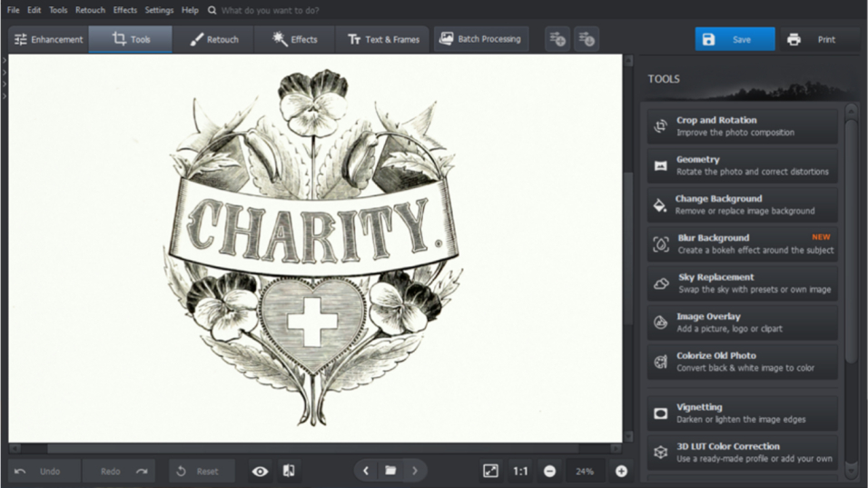This screenshot has height=488, width=868.
Task: Switch to the Effects tab
Action: pos(294,39)
